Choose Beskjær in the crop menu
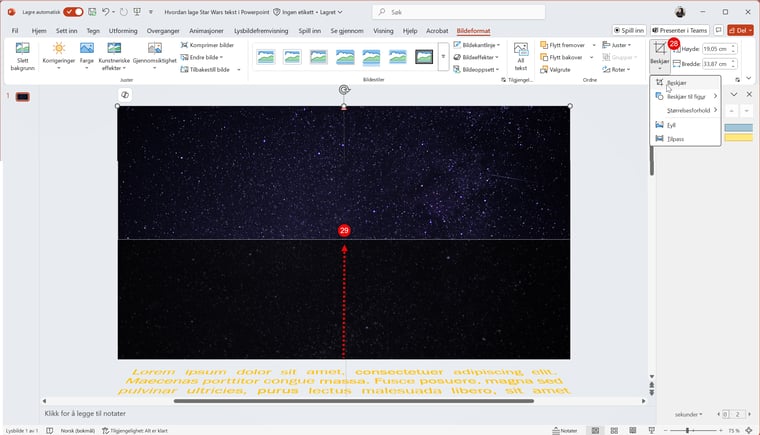The height and width of the screenshot is (435, 760). coord(685,83)
